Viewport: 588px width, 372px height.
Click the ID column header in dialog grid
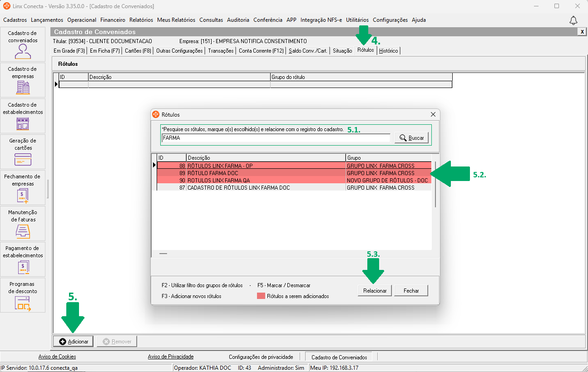click(x=171, y=157)
